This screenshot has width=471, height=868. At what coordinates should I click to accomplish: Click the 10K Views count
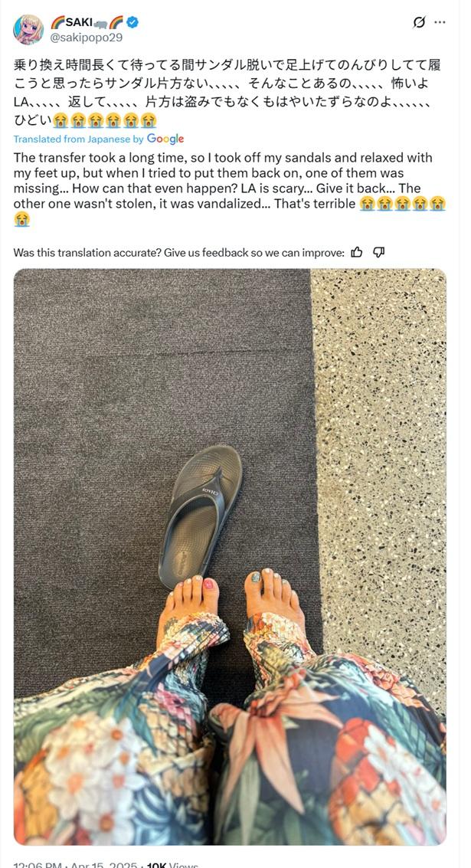click(x=172, y=863)
